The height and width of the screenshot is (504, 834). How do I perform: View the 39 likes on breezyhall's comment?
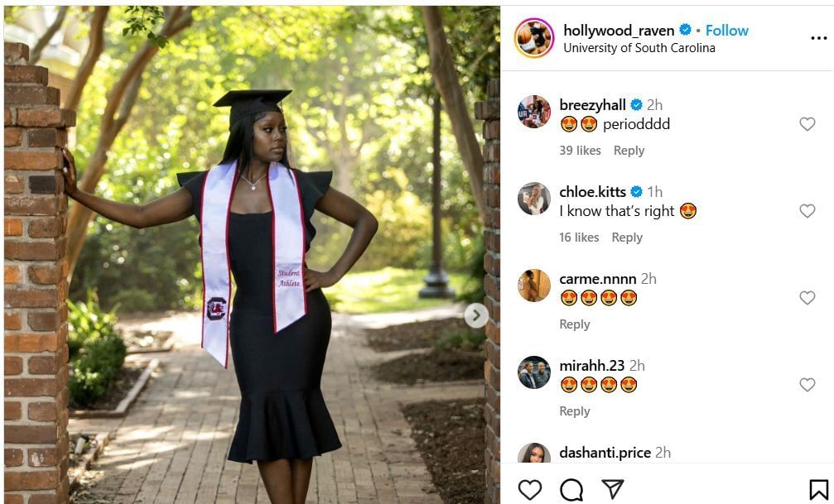581,151
